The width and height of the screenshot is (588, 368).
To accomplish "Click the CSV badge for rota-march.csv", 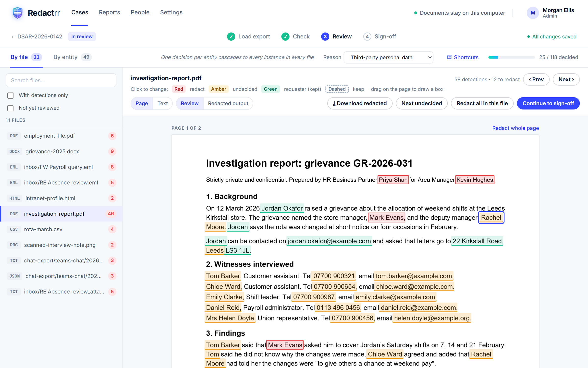I will point(14,229).
